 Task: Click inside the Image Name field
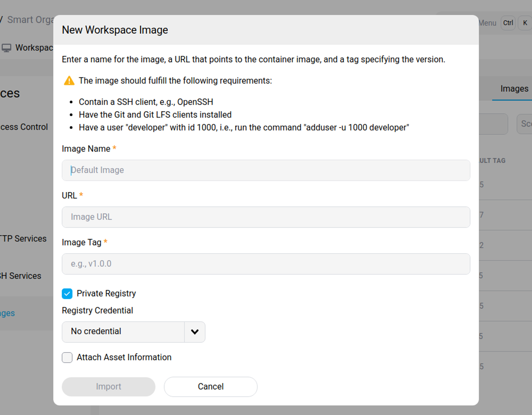(265, 170)
